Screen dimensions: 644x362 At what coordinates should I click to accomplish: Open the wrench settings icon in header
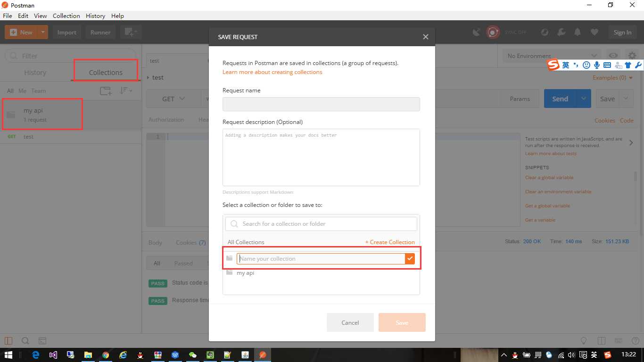point(561,32)
